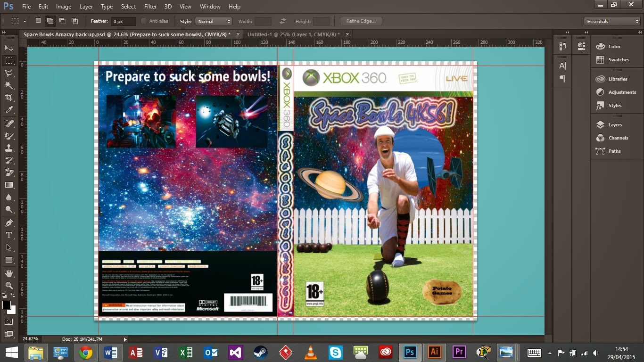Select the Gradient tool
The width and height of the screenshot is (644, 362).
tap(9, 185)
